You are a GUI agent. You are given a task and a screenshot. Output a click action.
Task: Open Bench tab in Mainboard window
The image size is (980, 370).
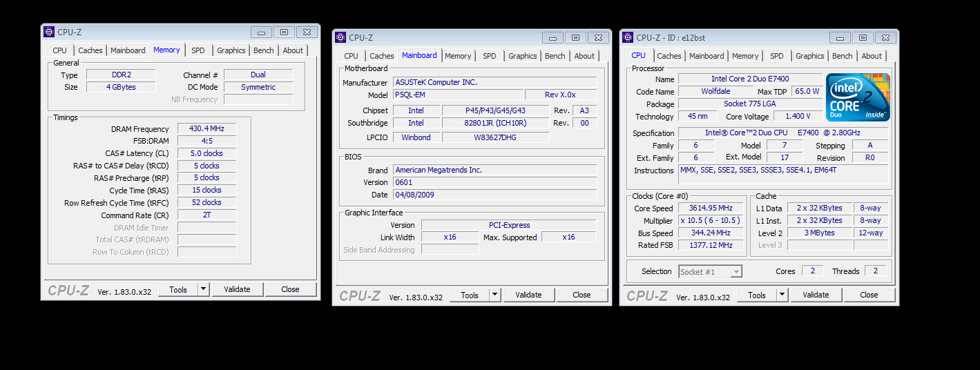pos(555,56)
